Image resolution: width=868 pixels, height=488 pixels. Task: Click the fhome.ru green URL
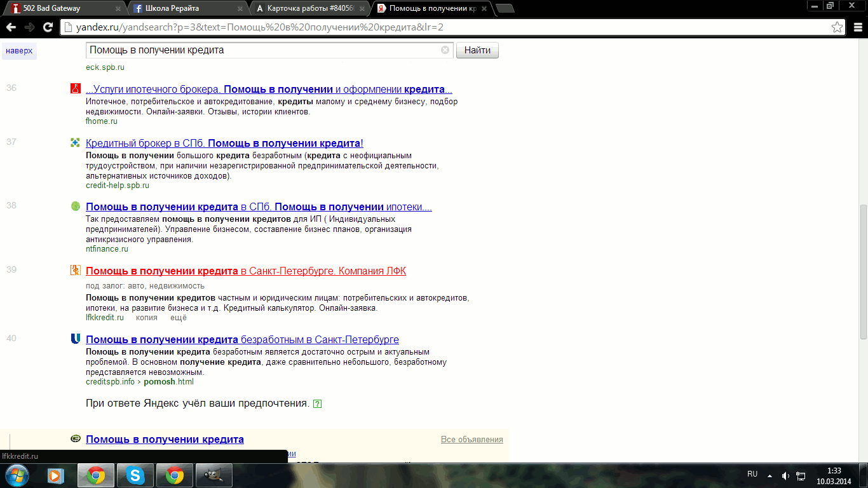click(102, 121)
